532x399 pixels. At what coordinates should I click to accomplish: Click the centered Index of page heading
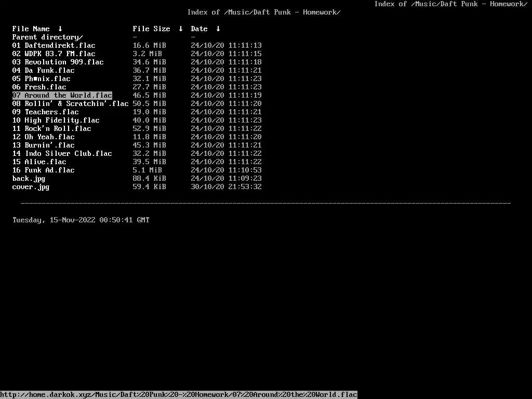[264, 12]
